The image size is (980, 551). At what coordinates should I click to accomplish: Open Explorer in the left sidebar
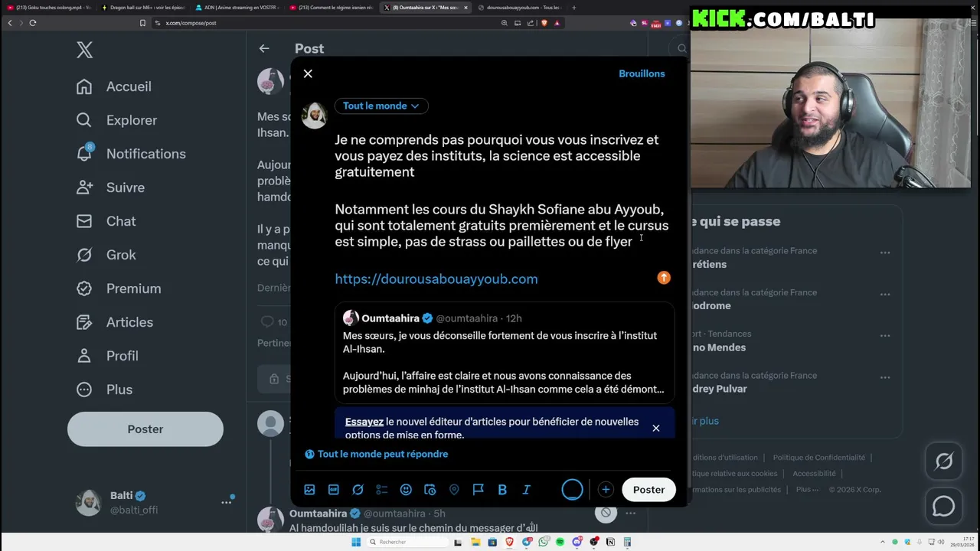(116, 120)
